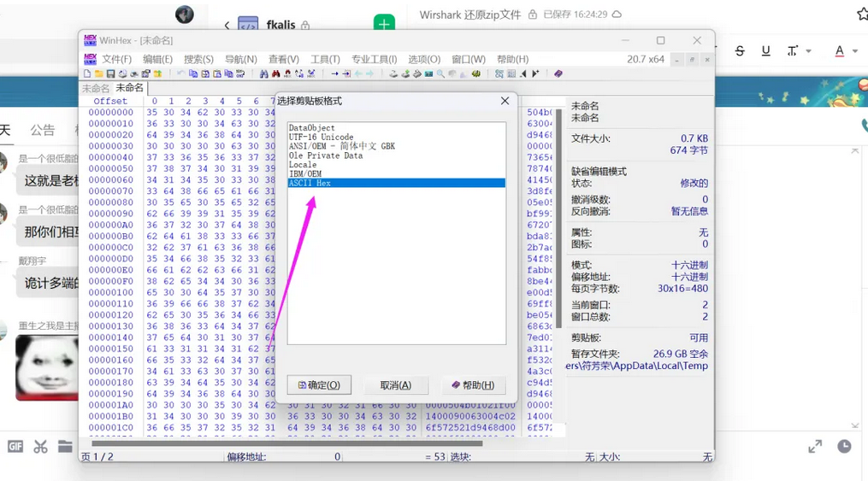Click the strikethrough S formatting icon
Screen dimensions: 868x481
740,51
